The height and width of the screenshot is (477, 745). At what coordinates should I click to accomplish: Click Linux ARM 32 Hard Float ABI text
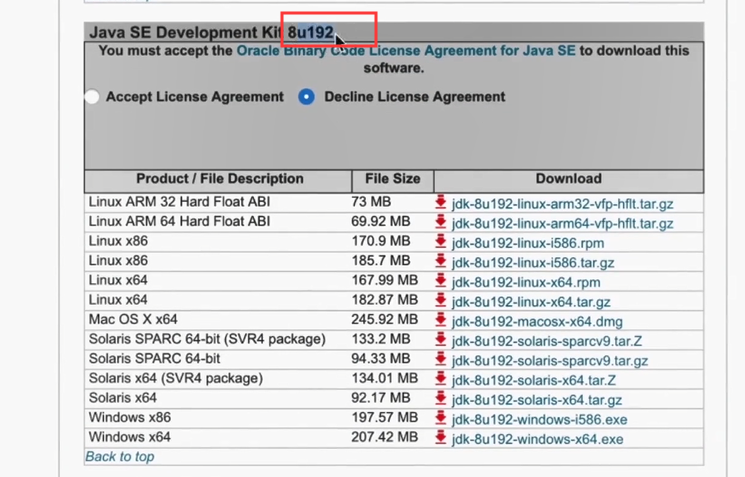click(179, 202)
